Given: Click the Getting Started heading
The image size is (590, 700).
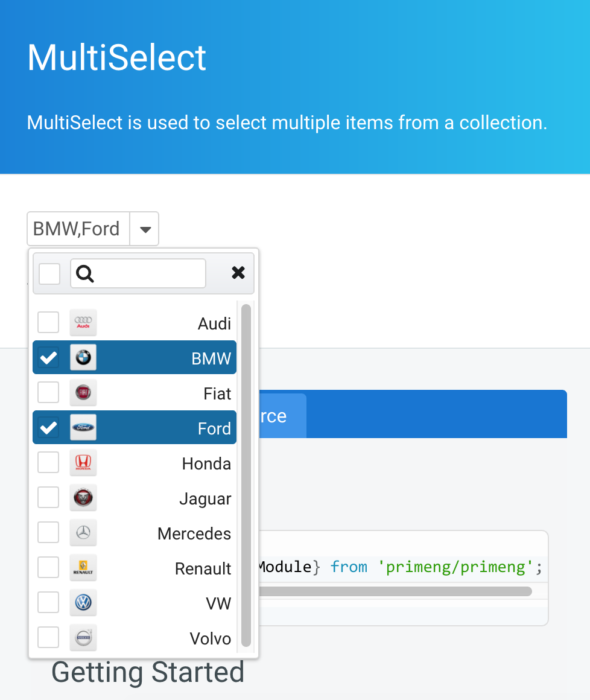Looking at the screenshot, I should 148,672.
